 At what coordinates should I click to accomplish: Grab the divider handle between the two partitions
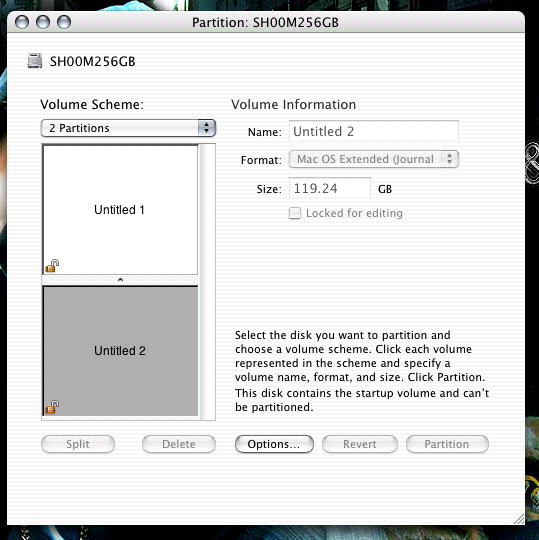coord(120,280)
